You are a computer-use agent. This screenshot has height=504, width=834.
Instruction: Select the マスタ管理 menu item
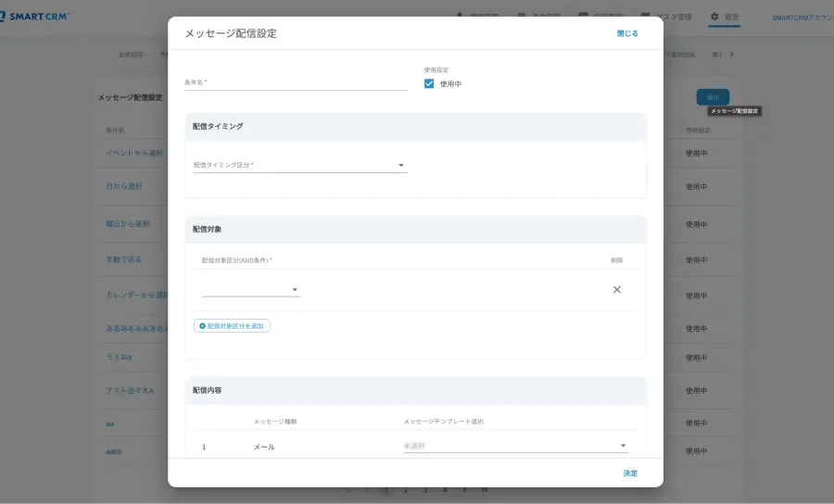pyautogui.click(x=665, y=17)
